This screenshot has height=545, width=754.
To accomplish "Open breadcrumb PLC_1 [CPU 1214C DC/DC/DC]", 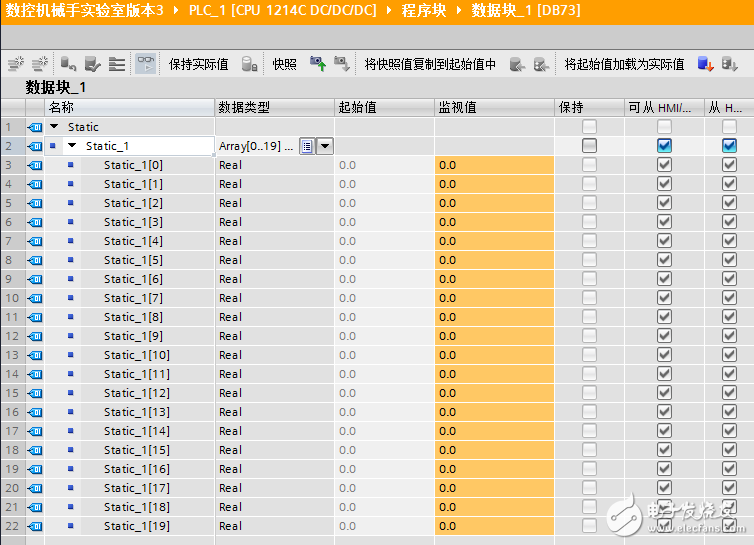I will [x=283, y=10].
